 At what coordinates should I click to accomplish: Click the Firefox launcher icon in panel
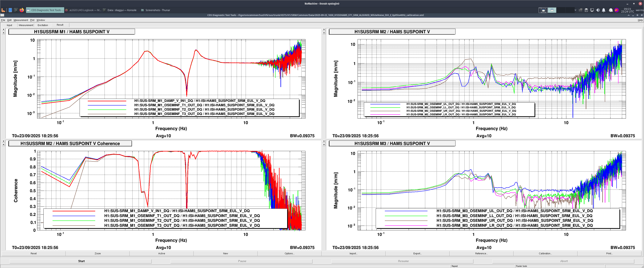(x=22, y=10)
